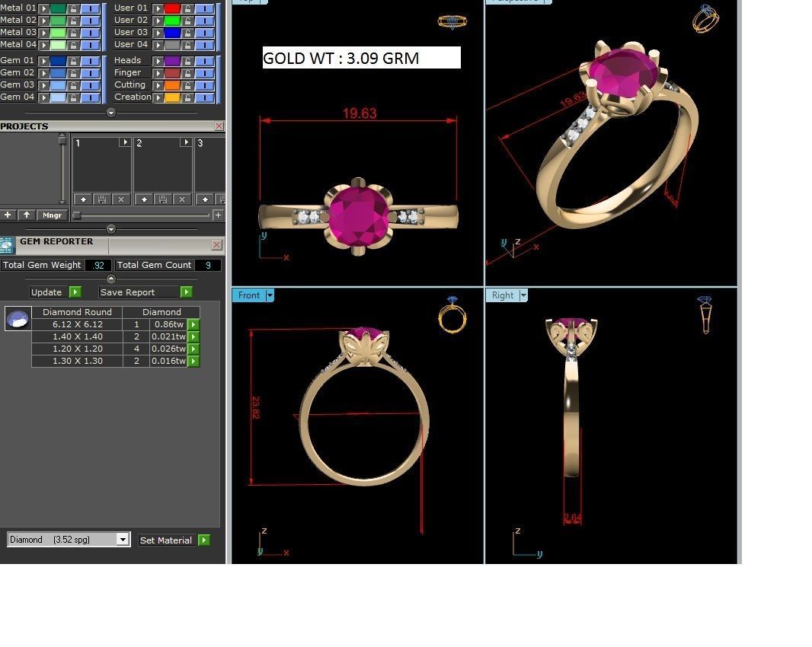812x647 pixels.
Task: Add a new project with plus button
Action: (x=8, y=215)
